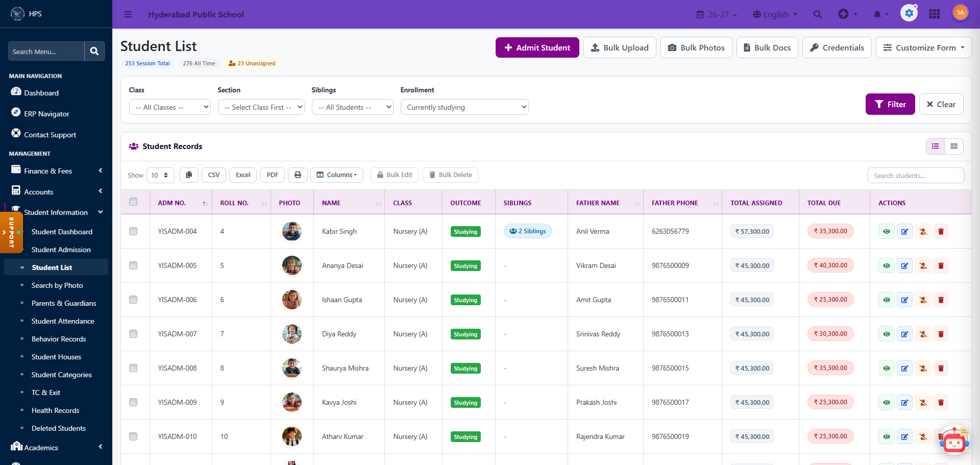The width and height of the screenshot is (980, 465).
Task: Check the YISADM-005 row checkbox
Action: tap(133, 265)
